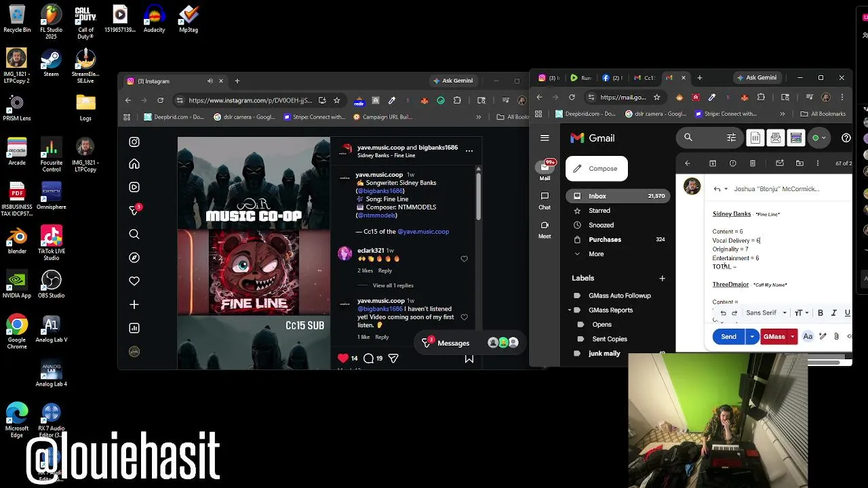Open Gmail status indicator dropdown
The height and width of the screenshot is (488, 868).
coord(820,138)
